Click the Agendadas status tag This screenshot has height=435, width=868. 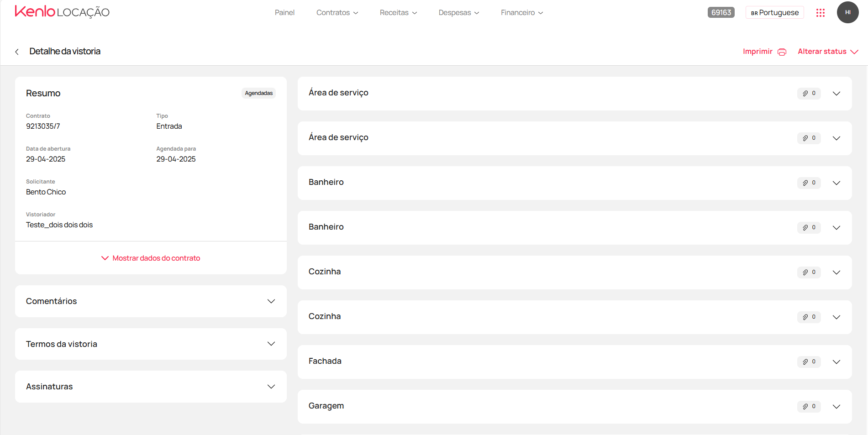click(x=259, y=93)
